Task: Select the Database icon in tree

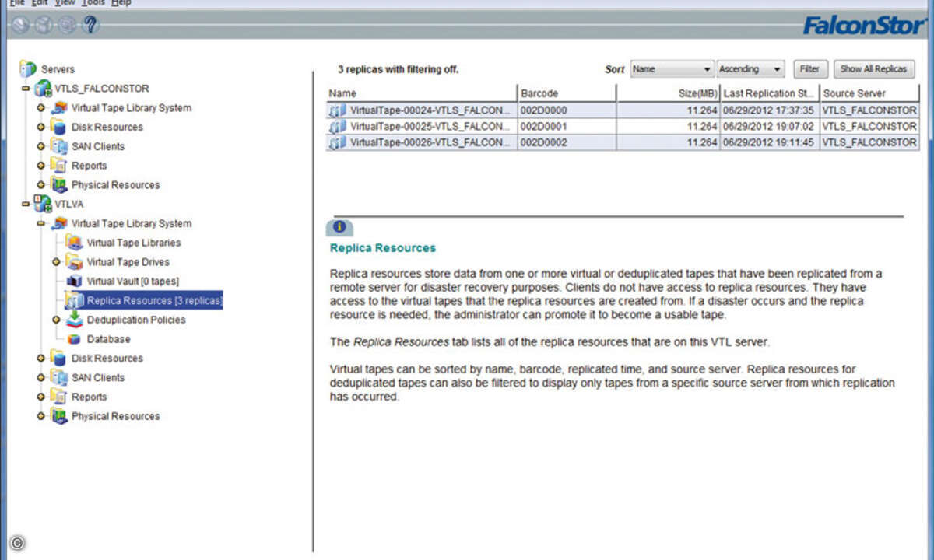Action: (x=74, y=339)
